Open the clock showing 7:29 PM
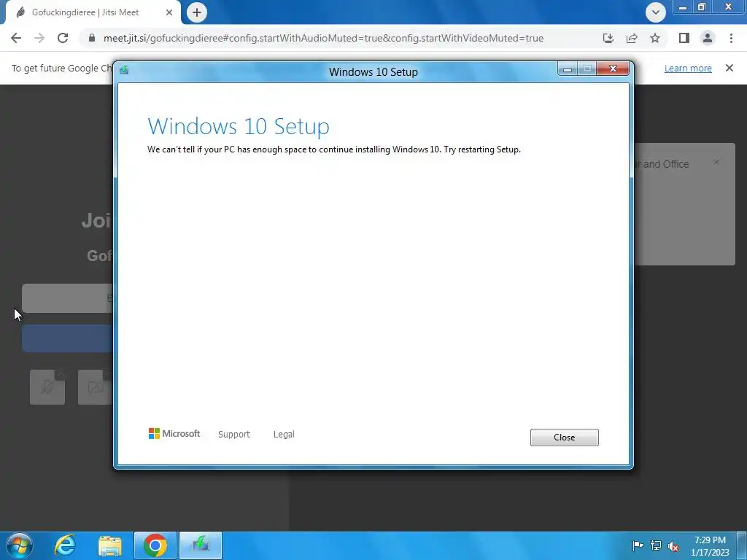The image size is (747, 560). coord(710,546)
